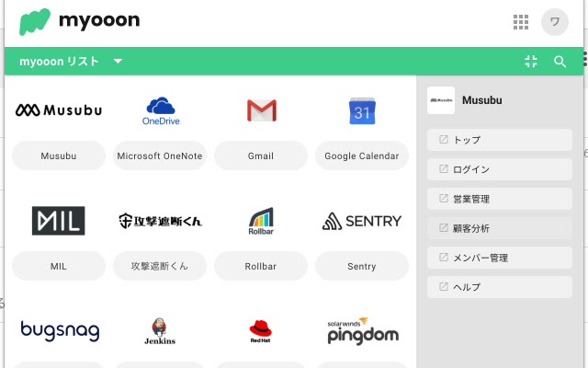The width and height of the screenshot is (588, 368).
Task: Click the OneDrive cloud logo
Action: click(x=161, y=110)
